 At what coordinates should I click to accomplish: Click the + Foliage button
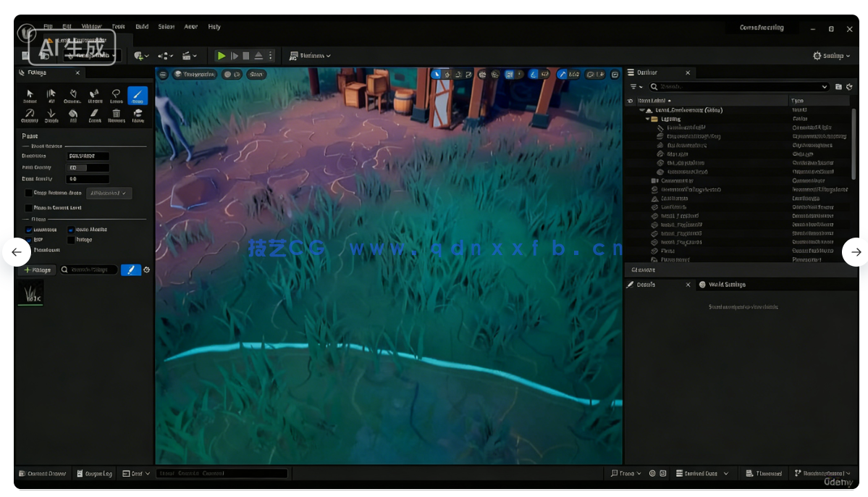[x=37, y=270]
